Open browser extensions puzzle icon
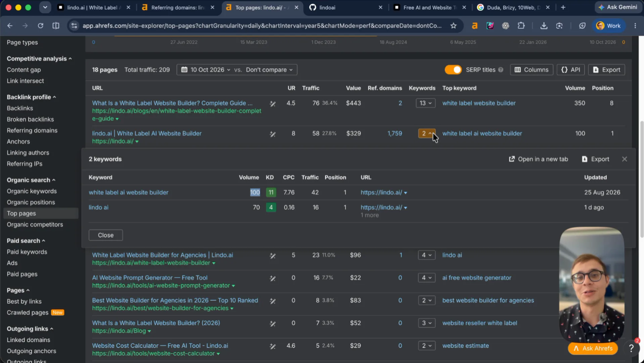 point(521,26)
